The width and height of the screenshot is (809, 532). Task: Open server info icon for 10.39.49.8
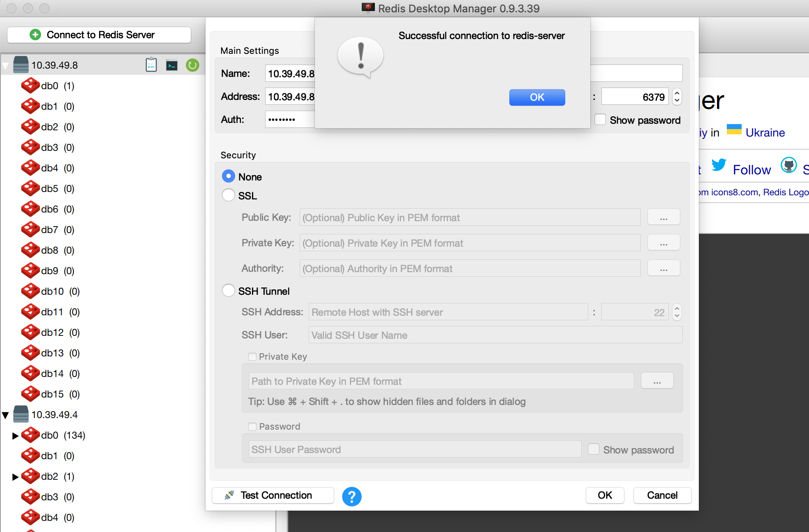point(151,65)
